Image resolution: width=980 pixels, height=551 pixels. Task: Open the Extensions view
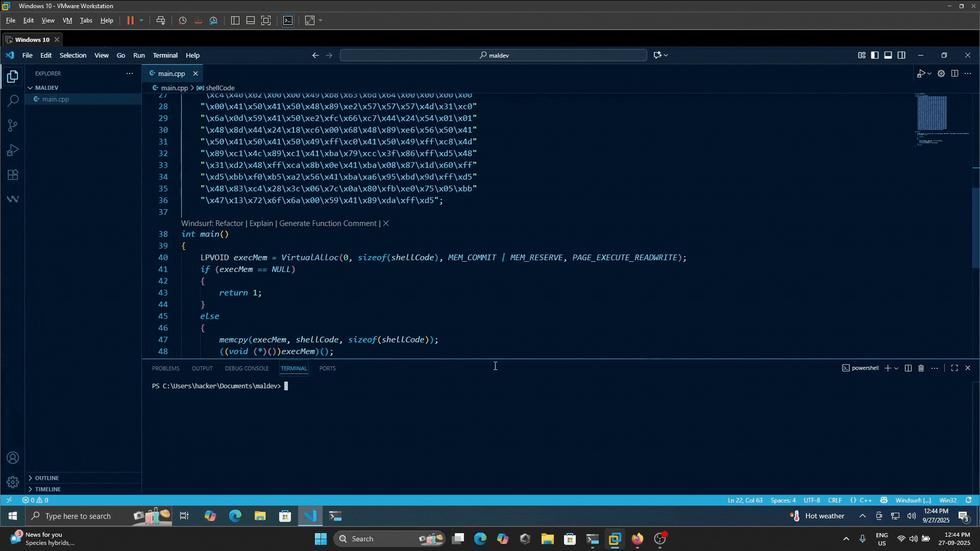(x=13, y=175)
